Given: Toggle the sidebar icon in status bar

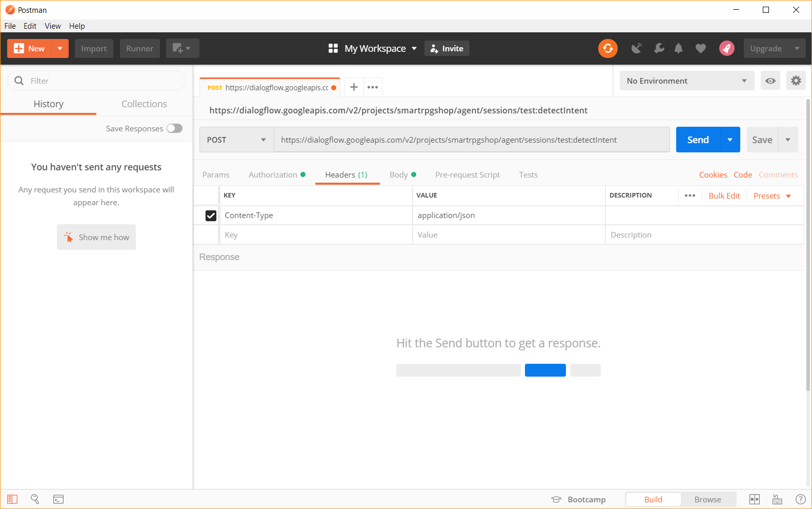Looking at the screenshot, I should tap(12, 499).
